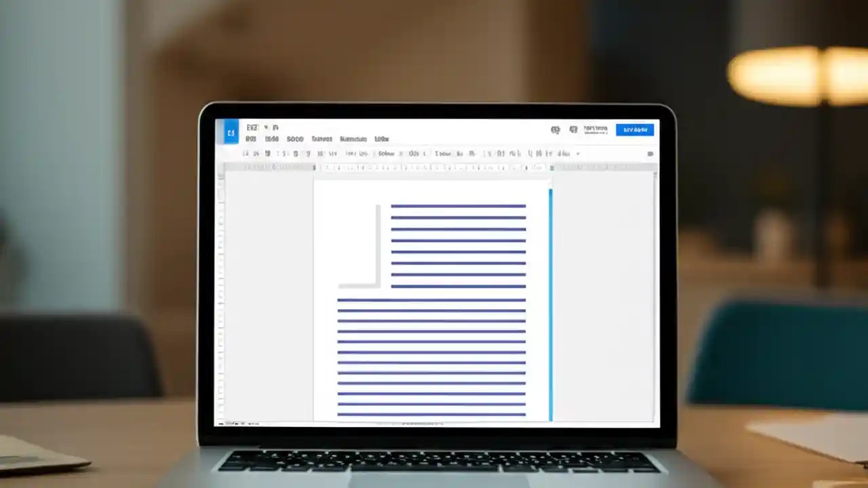This screenshot has width=868, height=488.
Task: Open the font family dropdown
Action: coord(385,153)
